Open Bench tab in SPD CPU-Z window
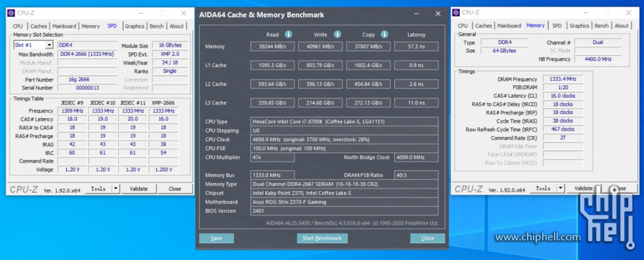The width and height of the screenshot is (644, 260). click(156, 26)
